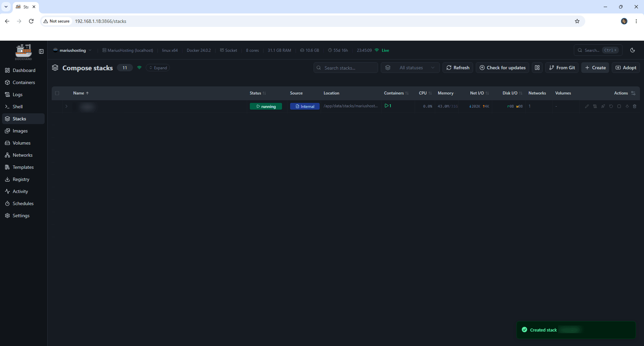The width and height of the screenshot is (644, 346).
Task: Click the browser address bar URL
Action: [x=100, y=21]
